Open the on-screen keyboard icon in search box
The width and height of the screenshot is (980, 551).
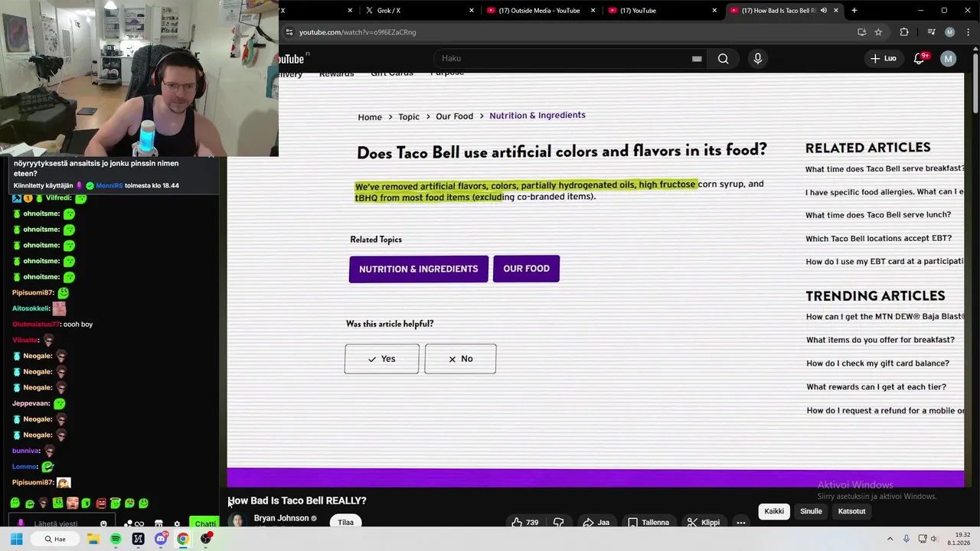click(x=697, y=59)
